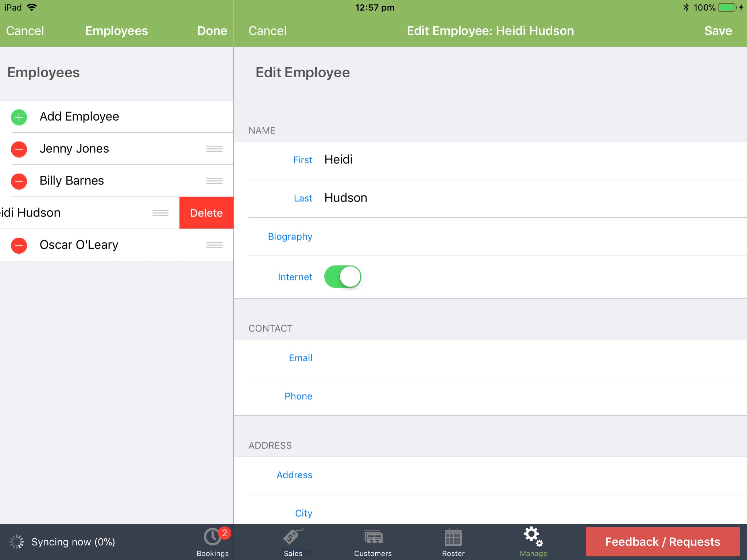
Task: Click Cancel in the Edit Employee header
Action: (x=267, y=31)
